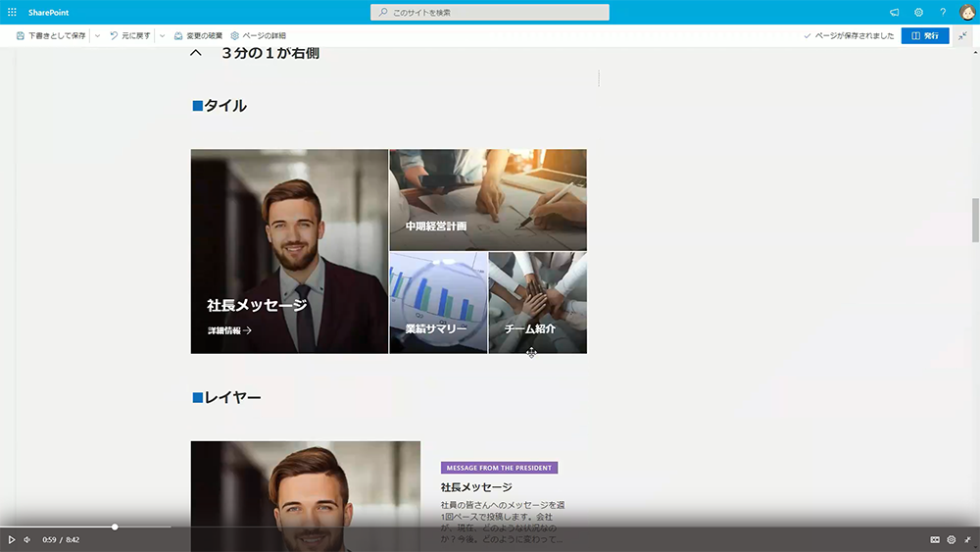Toggle video captions icon
The height and width of the screenshot is (552, 980).
pyautogui.click(x=935, y=539)
